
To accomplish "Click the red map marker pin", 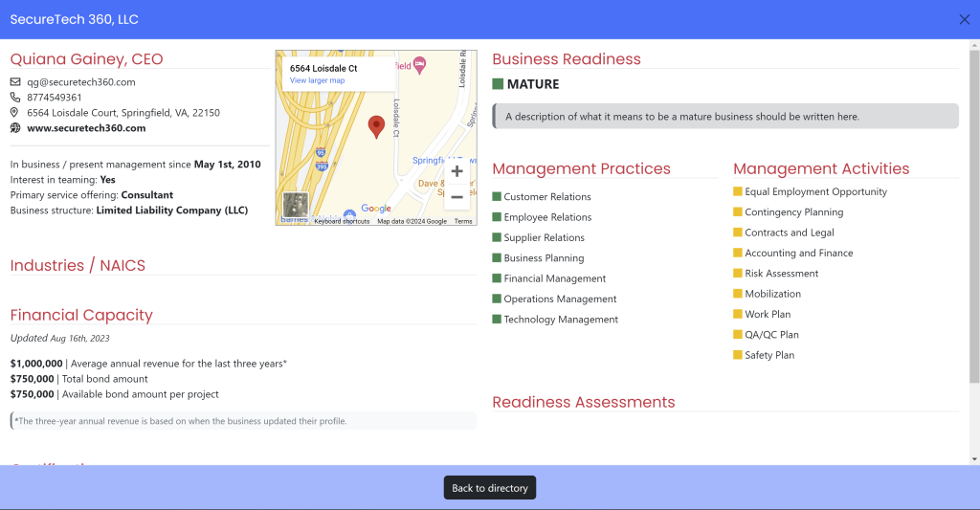I will tap(376, 126).
